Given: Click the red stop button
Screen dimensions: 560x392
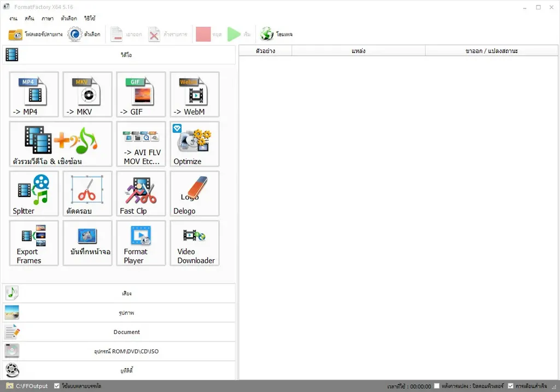Looking at the screenshot, I should coord(203,34).
